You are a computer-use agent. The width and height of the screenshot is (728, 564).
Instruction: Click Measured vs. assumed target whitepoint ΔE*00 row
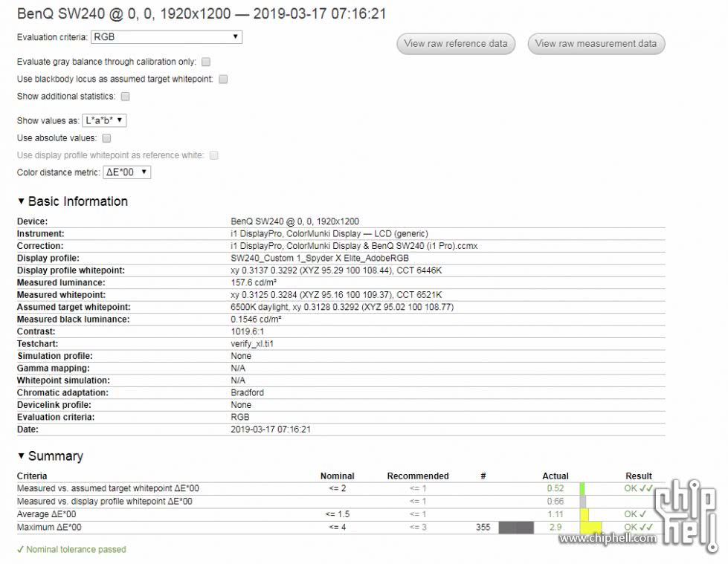pyautogui.click(x=108, y=488)
